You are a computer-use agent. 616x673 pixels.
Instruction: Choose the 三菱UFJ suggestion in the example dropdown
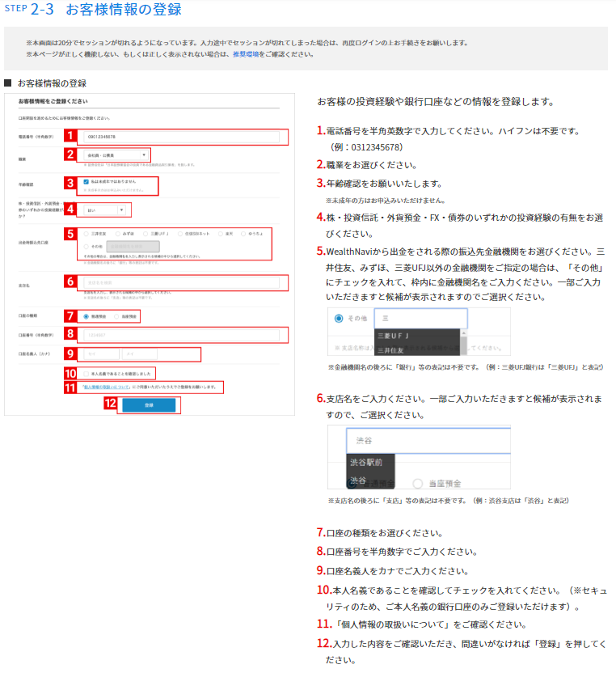pyautogui.click(x=417, y=336)
